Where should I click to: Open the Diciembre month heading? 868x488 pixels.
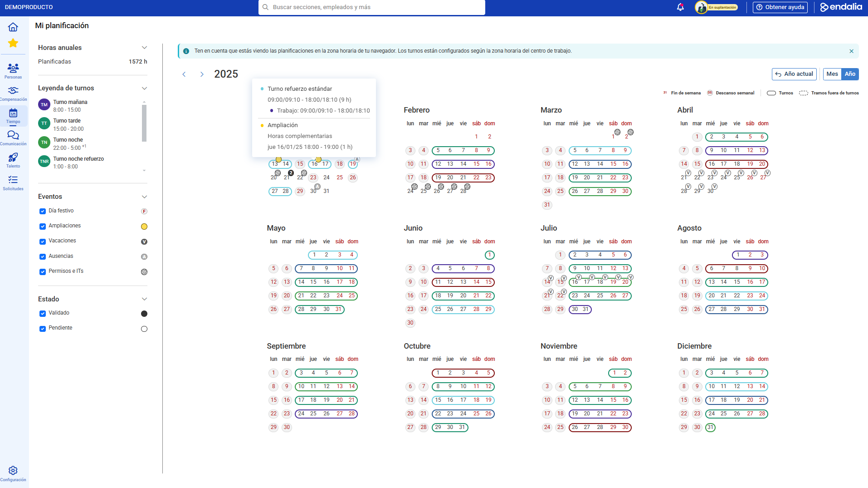coord(694,346)
